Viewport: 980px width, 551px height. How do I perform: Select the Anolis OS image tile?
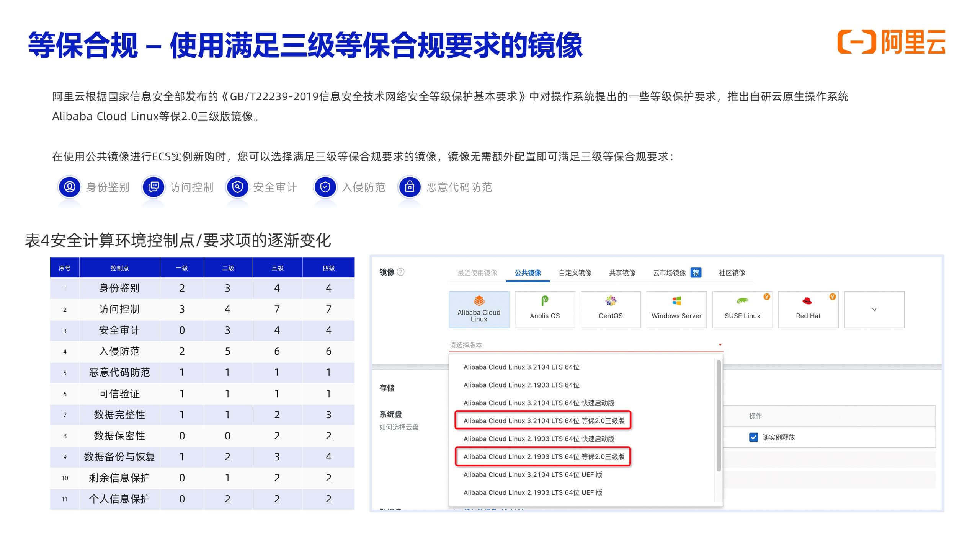[x=545, y=309]
